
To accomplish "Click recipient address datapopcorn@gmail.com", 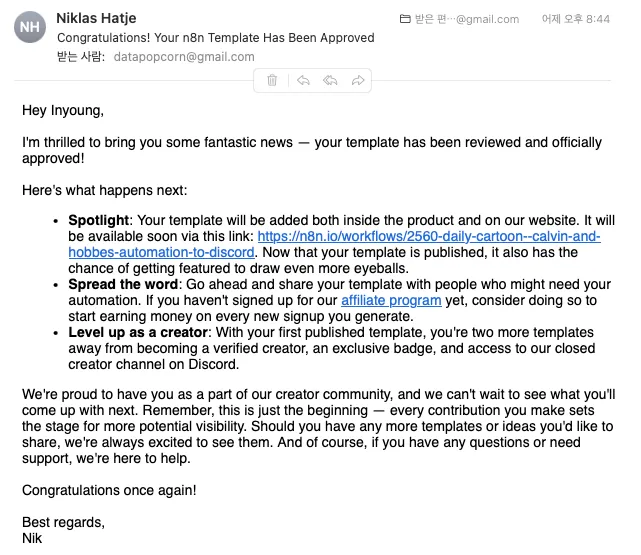I will pos(184,57).
